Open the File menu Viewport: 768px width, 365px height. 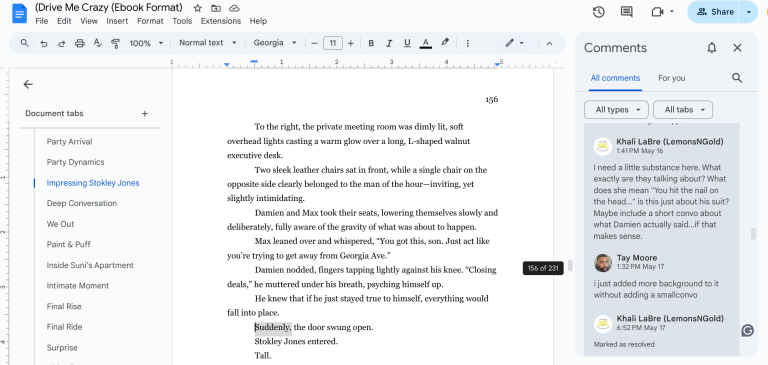click(42, 21)
